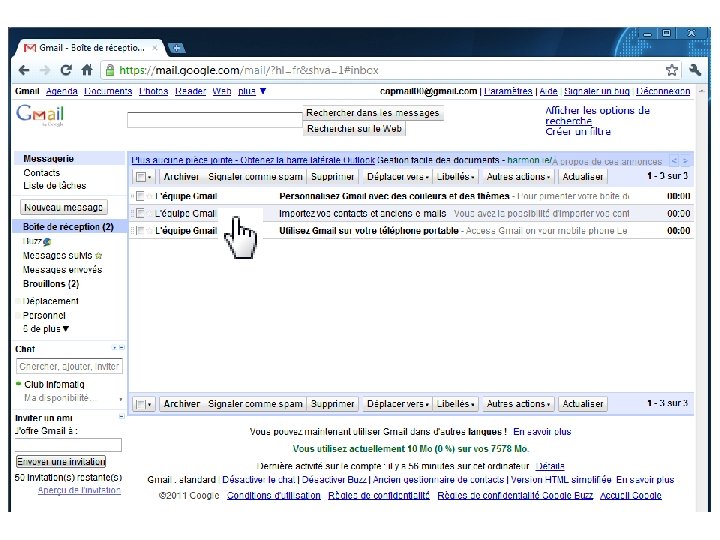This screenshot has height=540, width=720.
Task: Show next ad with right arrow
Action: click(x=685, y=161)
